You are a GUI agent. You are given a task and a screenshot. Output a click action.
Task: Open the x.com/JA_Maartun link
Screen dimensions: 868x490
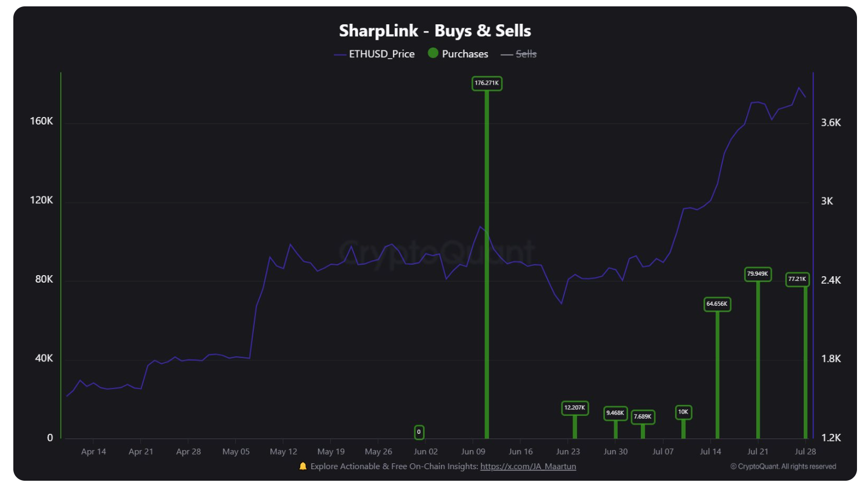pos(528,466)
